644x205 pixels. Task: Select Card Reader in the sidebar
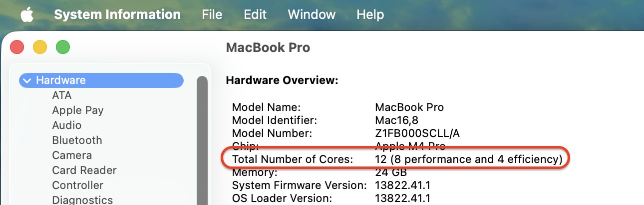tap(84, 170)
